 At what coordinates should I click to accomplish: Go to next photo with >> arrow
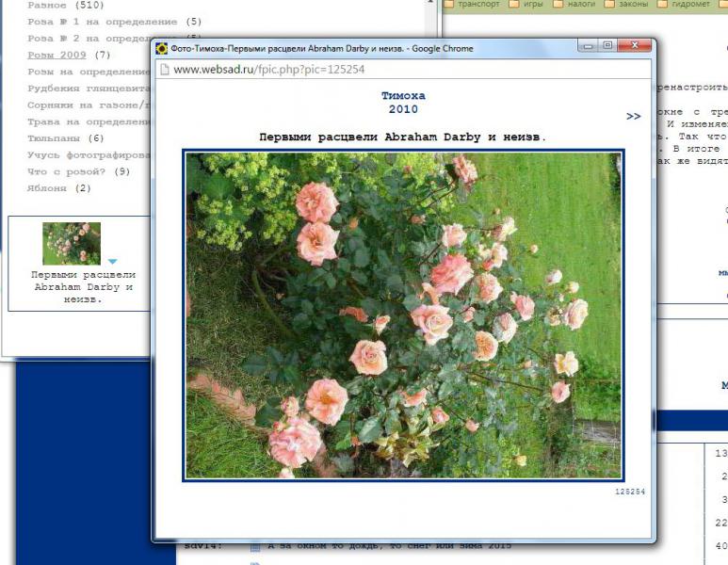[633, 117]
